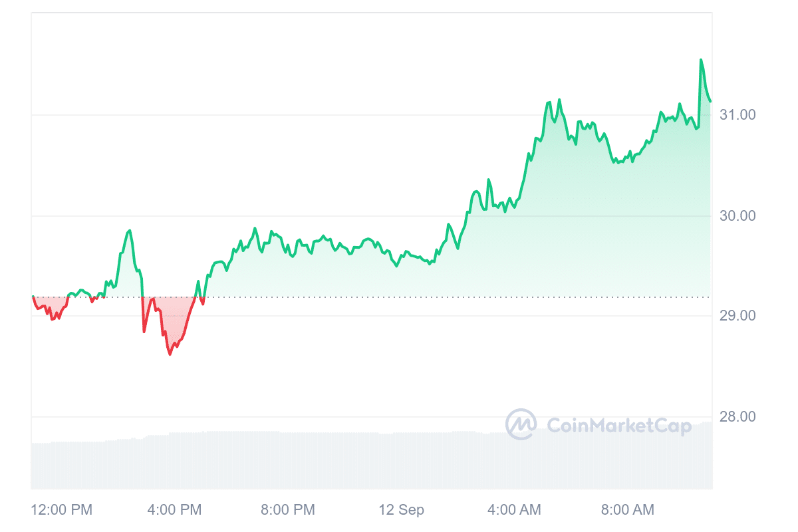
Task: Click the 28.00 price axis label
Action: 738,417
